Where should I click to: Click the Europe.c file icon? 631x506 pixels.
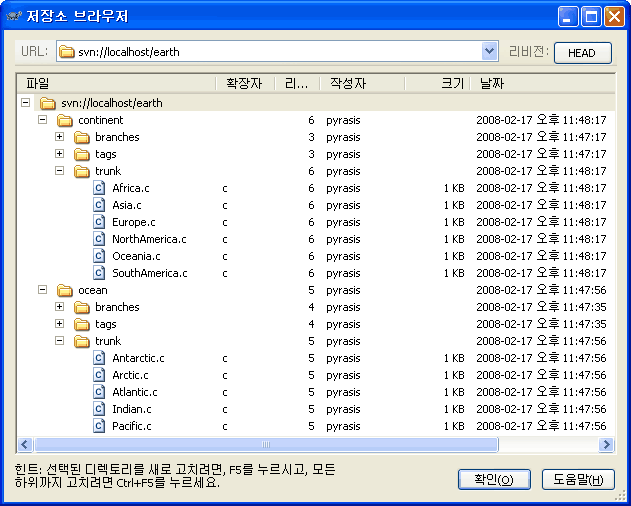100,222
